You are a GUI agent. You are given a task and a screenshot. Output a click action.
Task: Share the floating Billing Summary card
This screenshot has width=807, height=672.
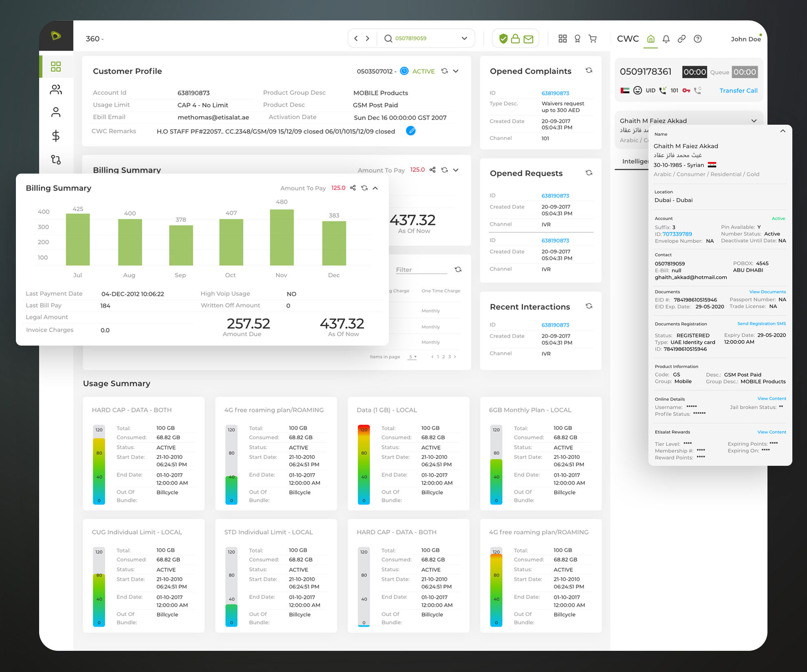point(353,188)
